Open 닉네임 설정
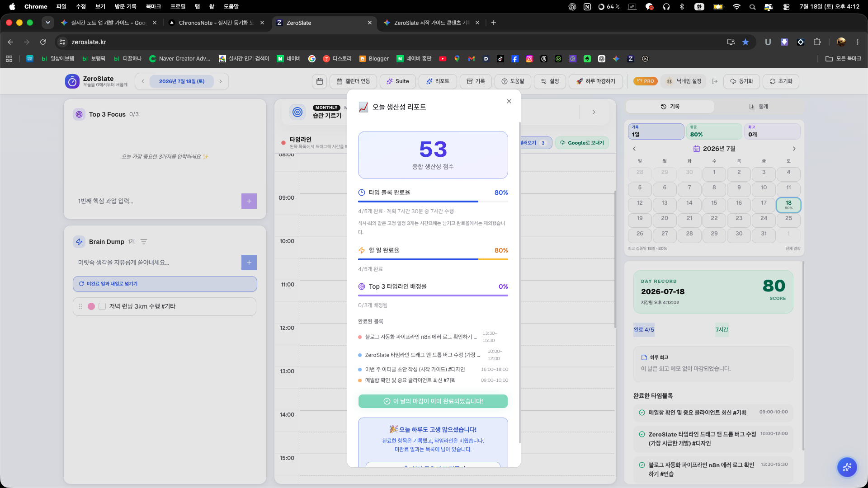The image size is (868, 488). point(684,81)
